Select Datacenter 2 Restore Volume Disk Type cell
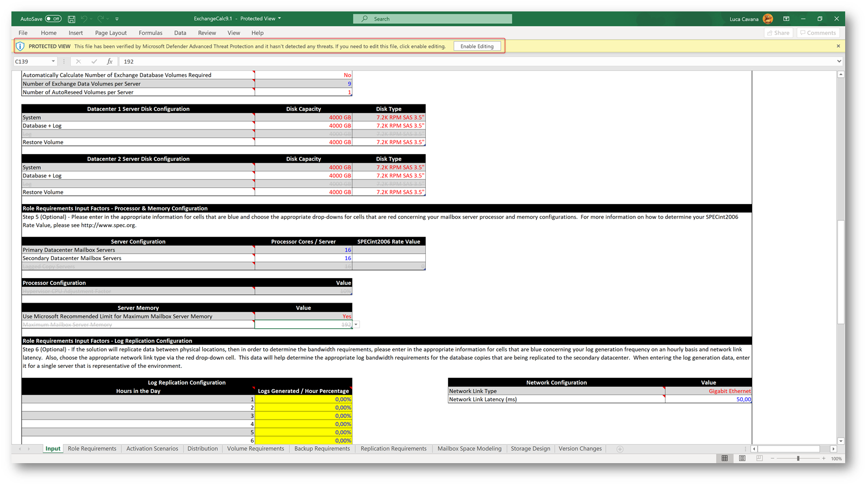The width and height of the screenshot is (868, 486). click(x=389, y=192)
